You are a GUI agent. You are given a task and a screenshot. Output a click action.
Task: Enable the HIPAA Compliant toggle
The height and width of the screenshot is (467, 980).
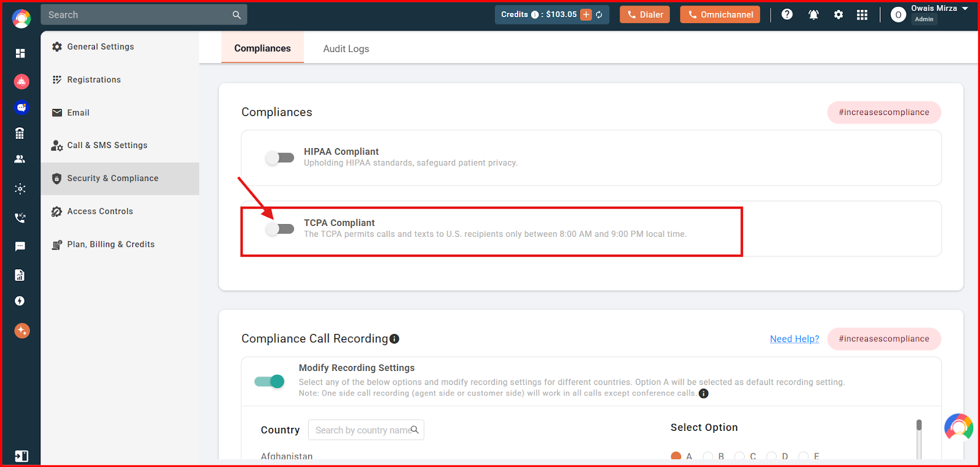(280, 158)
